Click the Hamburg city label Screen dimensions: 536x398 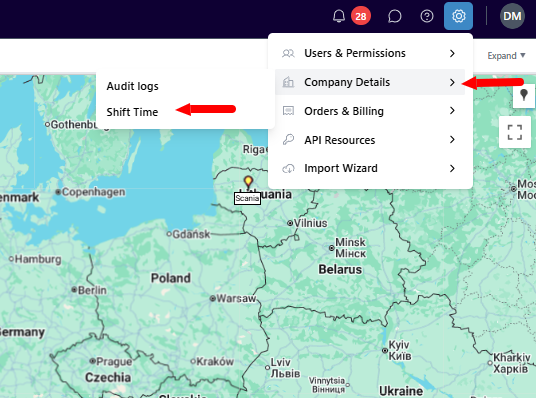coord(38,259)
